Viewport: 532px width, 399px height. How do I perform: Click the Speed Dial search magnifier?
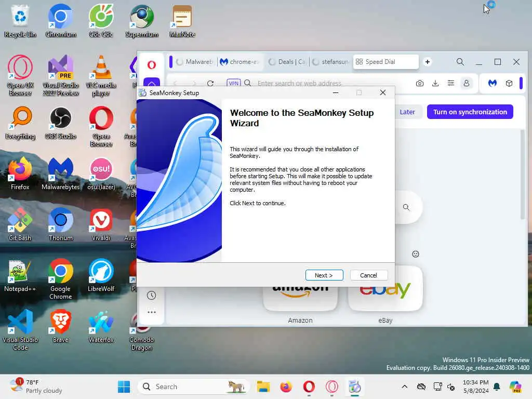pos(406,207)
